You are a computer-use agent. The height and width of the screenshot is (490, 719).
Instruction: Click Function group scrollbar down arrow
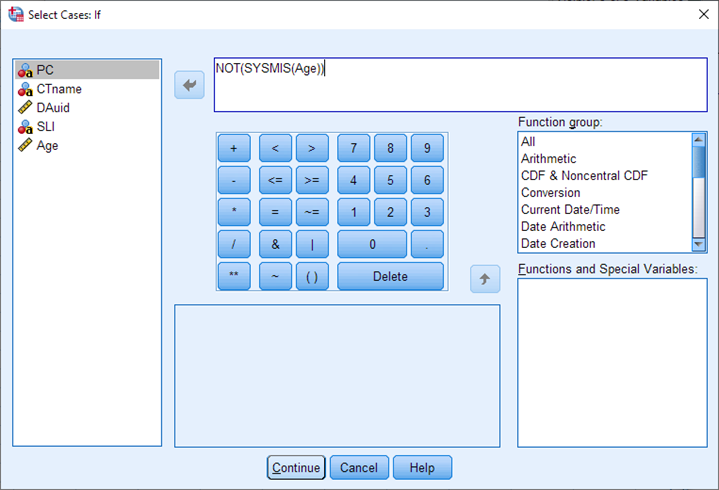tap(698, 244)
